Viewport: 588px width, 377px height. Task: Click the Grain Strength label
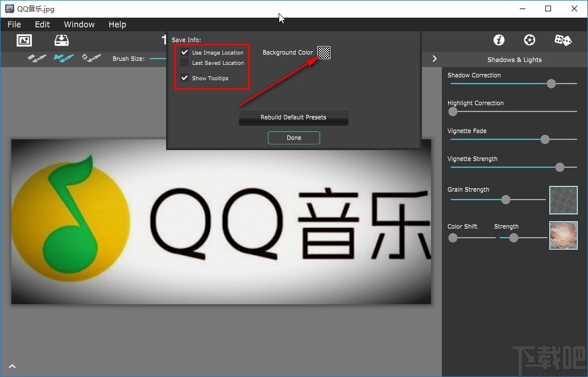[x=469, y=189]
